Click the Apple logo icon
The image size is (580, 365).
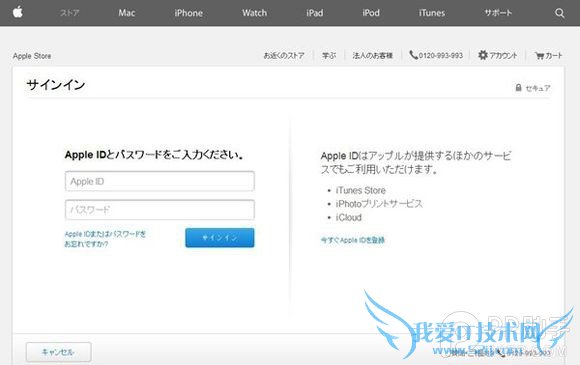point(18,12)
